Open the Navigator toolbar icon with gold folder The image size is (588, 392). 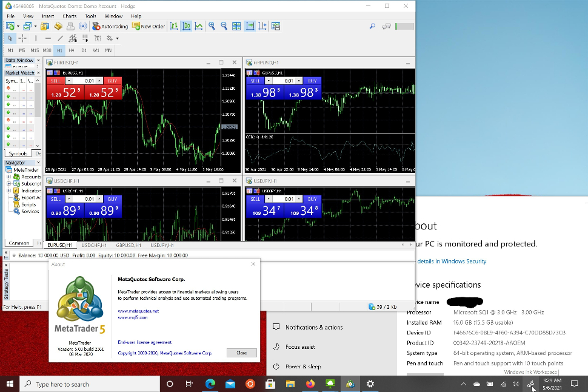tap(58, 26)
